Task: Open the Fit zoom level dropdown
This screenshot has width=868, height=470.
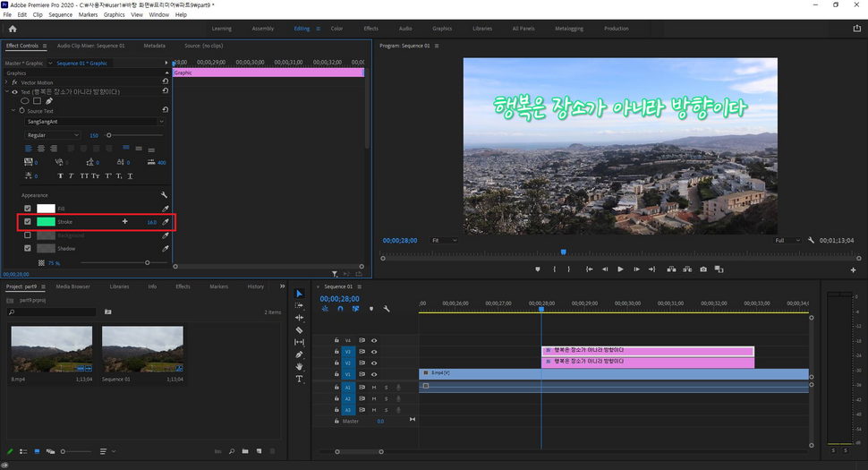Action: pos(444,240)
